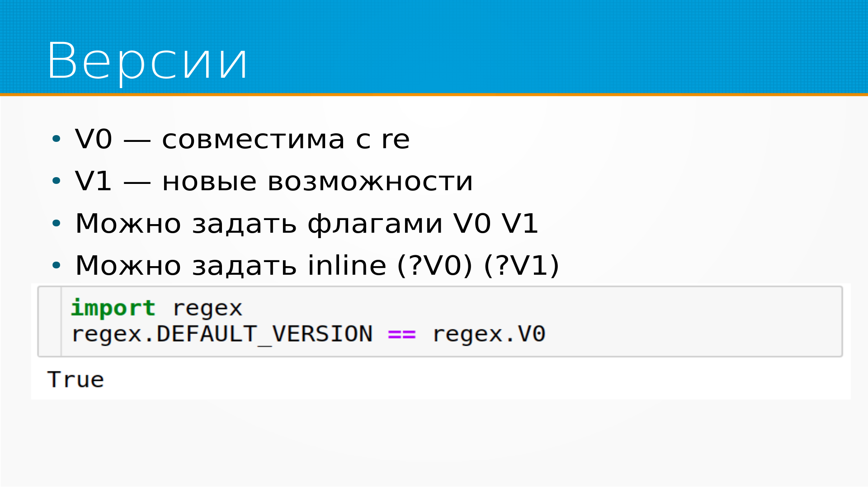Viewport: 868px width, 488px height.
Task: Select the text "совместима с re"
Action: (x=286, y=139)
